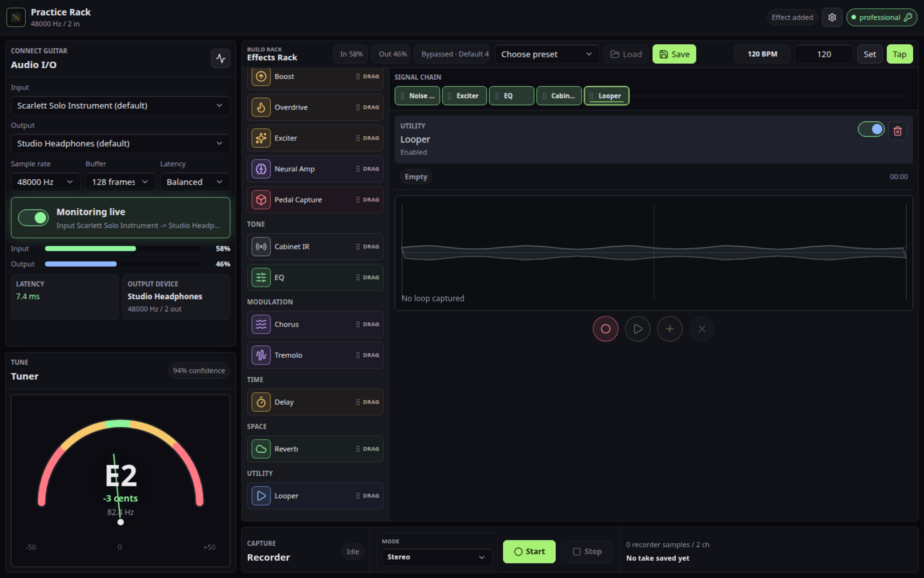The image size is (924, 578).
Task: Click the Empty loop status badge
Action: pos(416,177)
